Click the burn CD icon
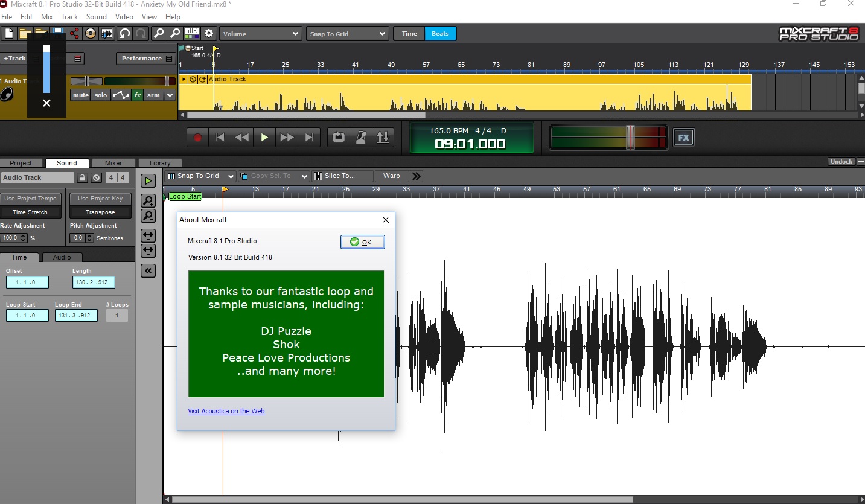 click(91, 34)
